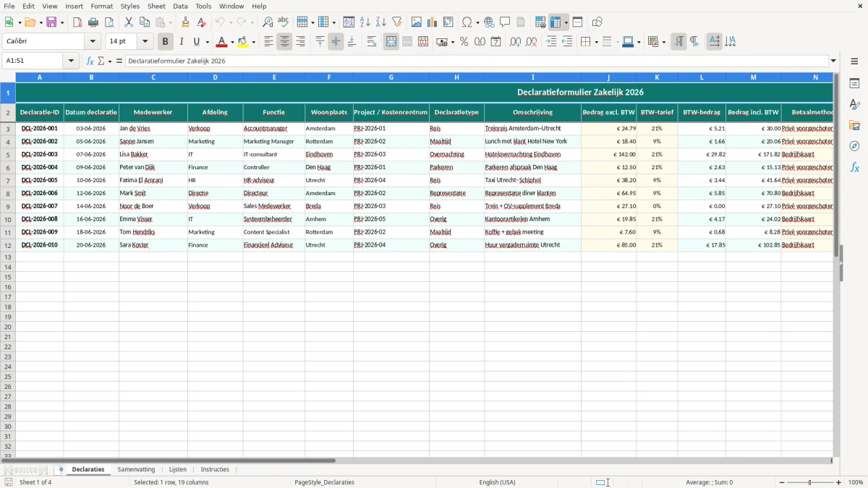868x488 pixels.
Task: Select column G header
Action: (391, 77)
